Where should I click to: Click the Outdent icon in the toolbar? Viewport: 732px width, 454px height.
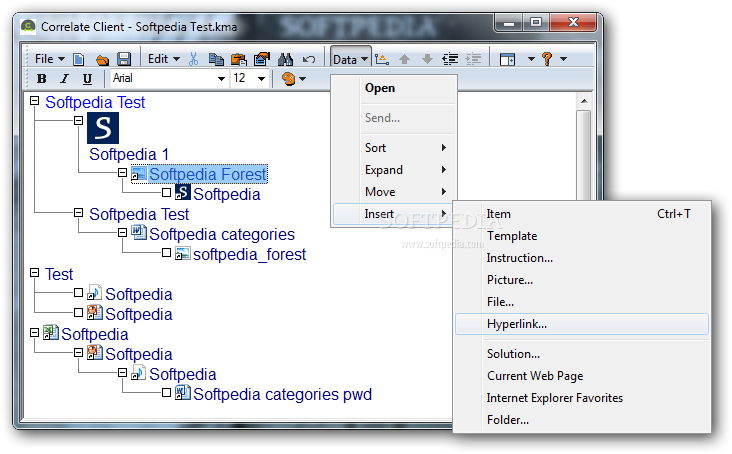(450, 59)
